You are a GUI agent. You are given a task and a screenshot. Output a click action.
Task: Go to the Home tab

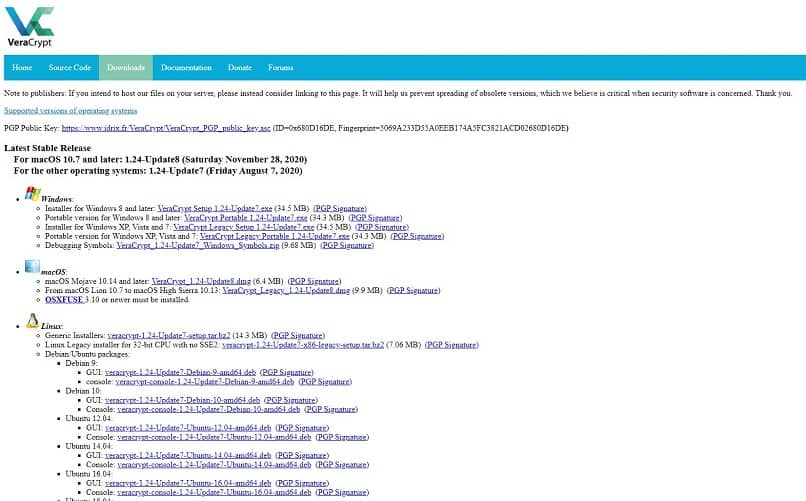click(x=22, y=68)
